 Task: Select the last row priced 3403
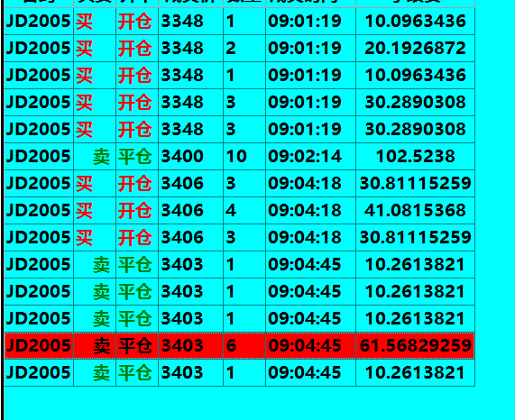click(239, 372)
